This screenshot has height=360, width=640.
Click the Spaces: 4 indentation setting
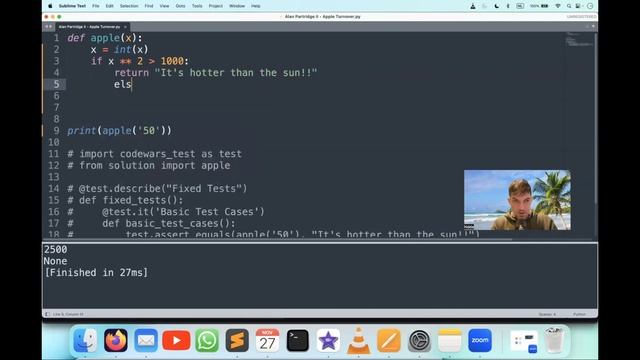click(547, 314)
